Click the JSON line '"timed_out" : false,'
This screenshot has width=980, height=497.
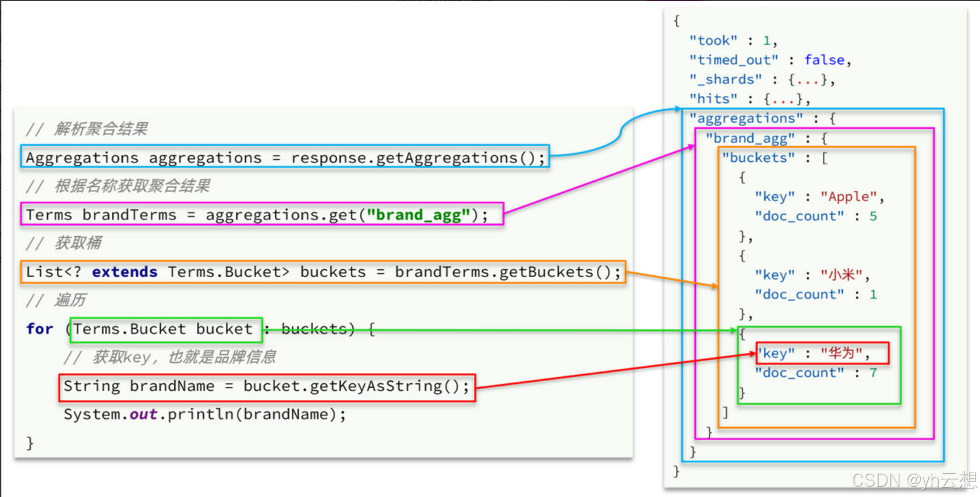coord(770,60)
